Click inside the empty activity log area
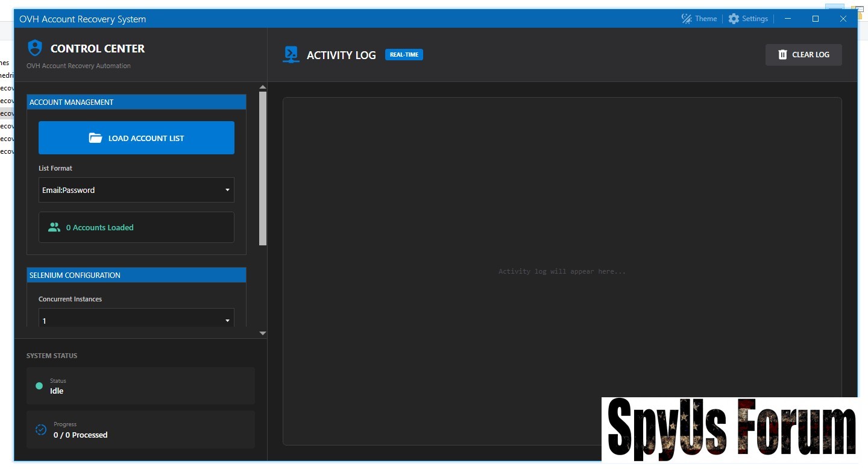This screenshot has height=469, width=868. (x=562, y=211)
